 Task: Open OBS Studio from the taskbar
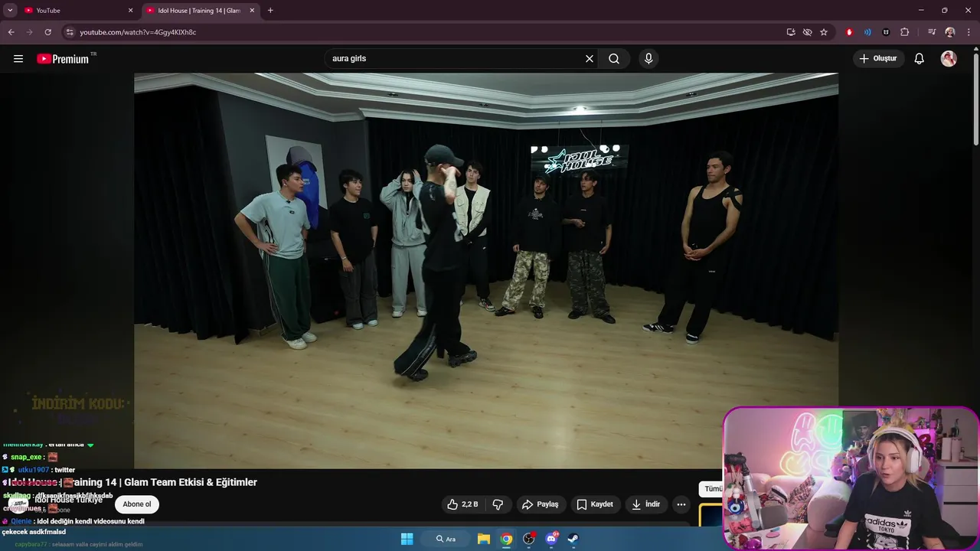(x=528, y=539)
